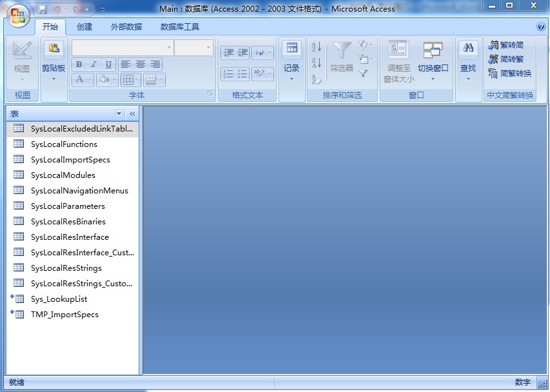Toggle bold formatting button
Image resolution: width=550 pixels, height=392 pixels.
(79, 64)
